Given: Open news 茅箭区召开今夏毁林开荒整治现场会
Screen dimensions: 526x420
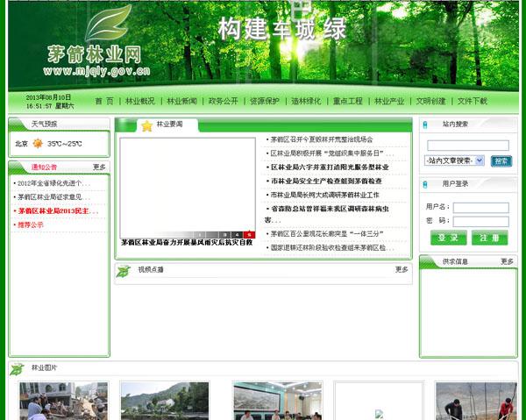Looking at the screenshot, I should (322, 139).
